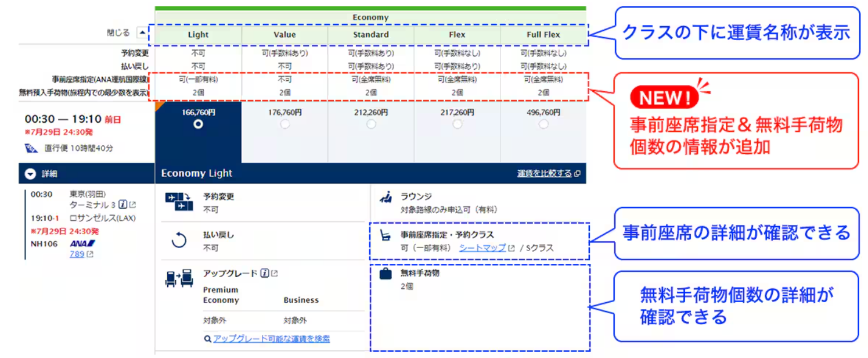The width and height of the screenshot is (868, 358).
Task: Choose the 212,260円 Standard fare option
Action: pos(371,124)
